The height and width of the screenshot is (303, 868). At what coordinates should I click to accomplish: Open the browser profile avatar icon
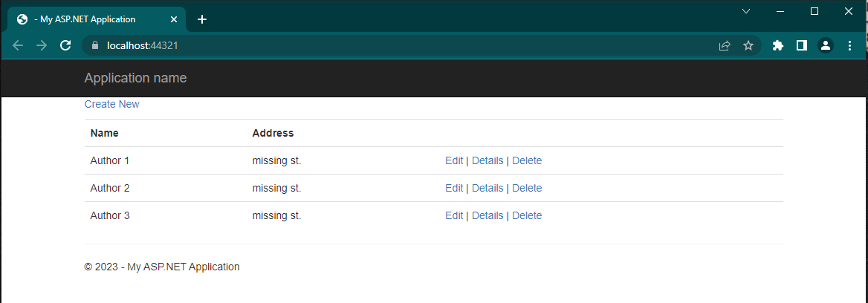(826, 45)
